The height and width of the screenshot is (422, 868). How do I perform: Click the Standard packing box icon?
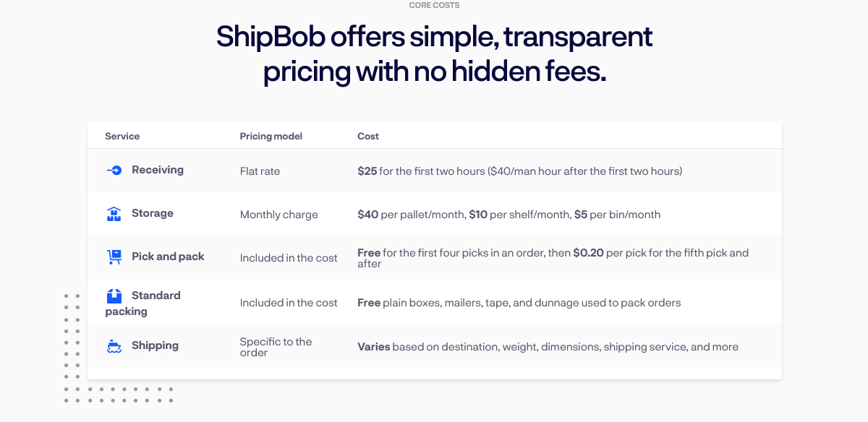click(114, 296)
